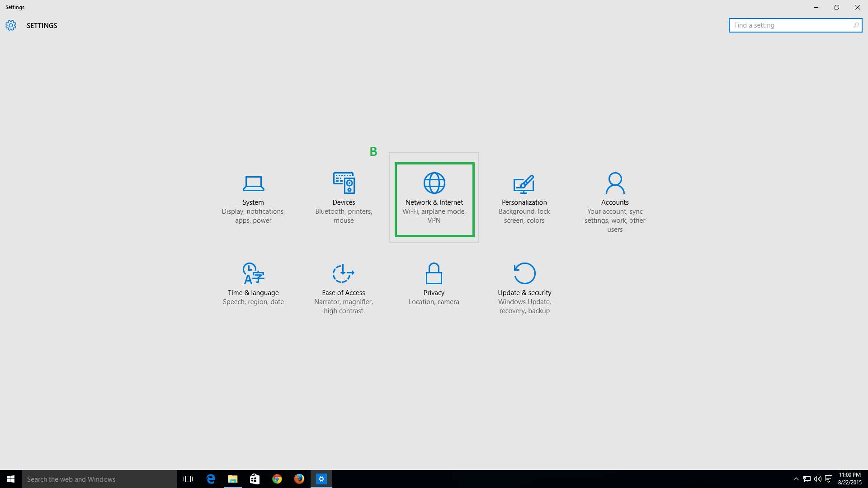Click the Ease of Access label
868x488 pixels.
pyautogui.click(x=344, y=293)
